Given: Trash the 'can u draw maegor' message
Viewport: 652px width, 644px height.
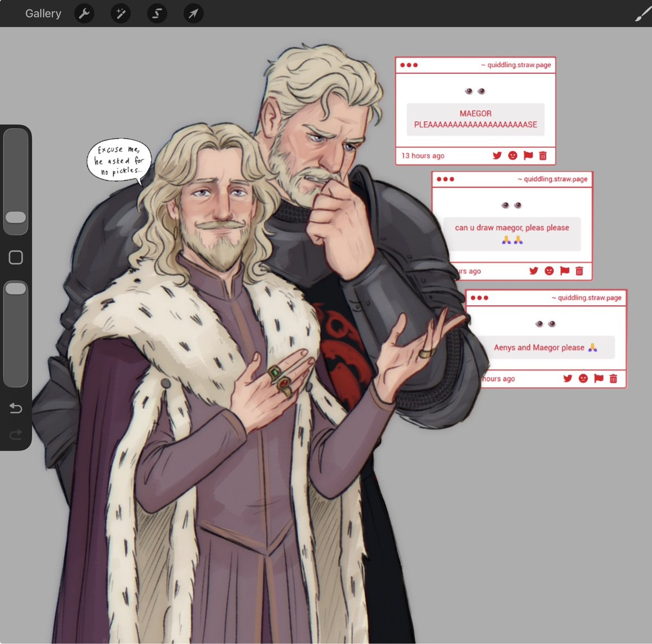Looking at the screenshot, I should [x=579, y=271].
